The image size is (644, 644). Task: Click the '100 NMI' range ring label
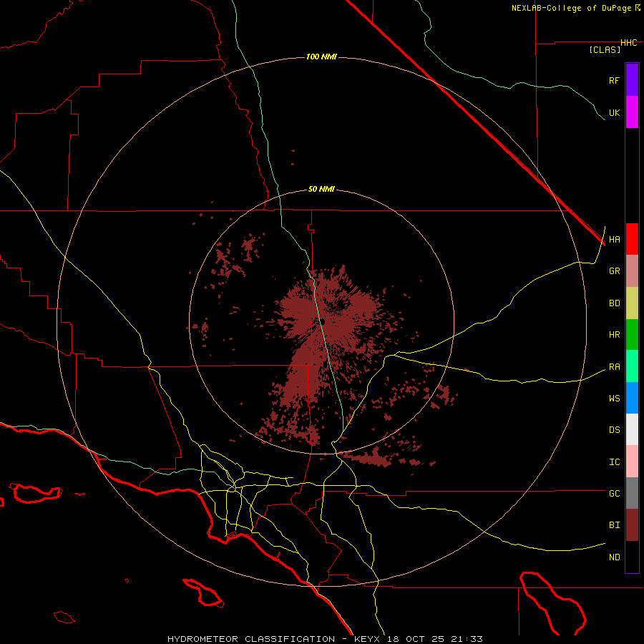321,57
